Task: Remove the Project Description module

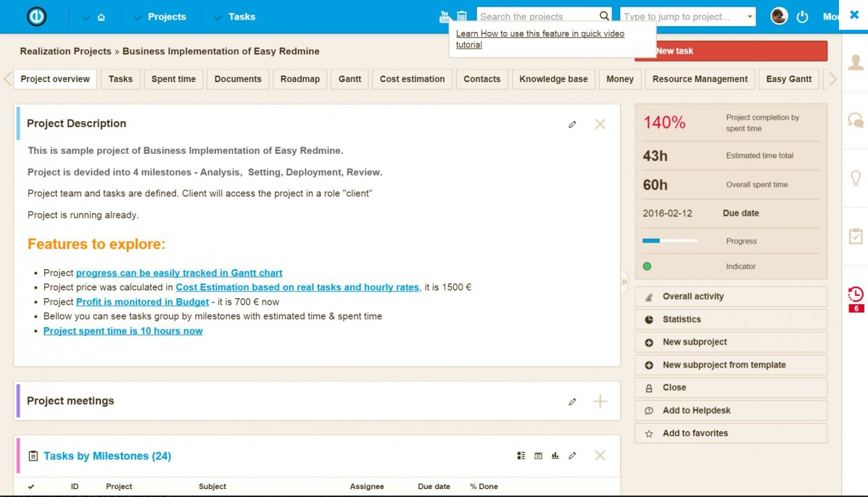Action: pos(600,124)
